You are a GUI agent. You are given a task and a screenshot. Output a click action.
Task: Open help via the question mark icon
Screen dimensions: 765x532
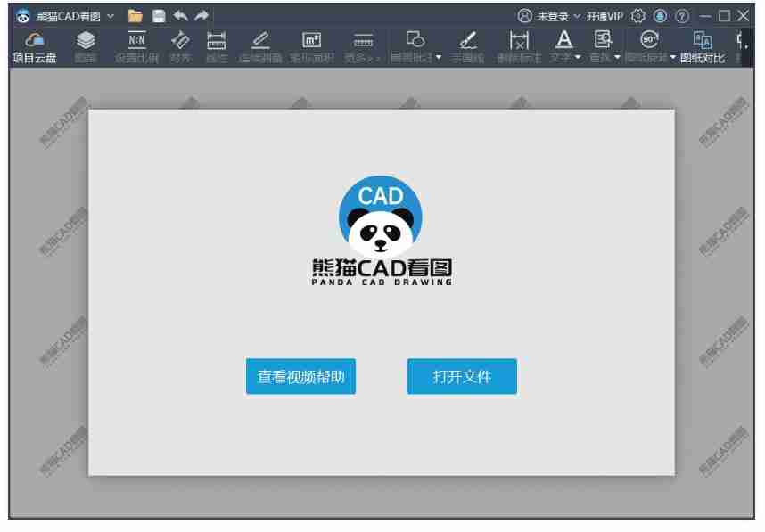tap(682, 16)
